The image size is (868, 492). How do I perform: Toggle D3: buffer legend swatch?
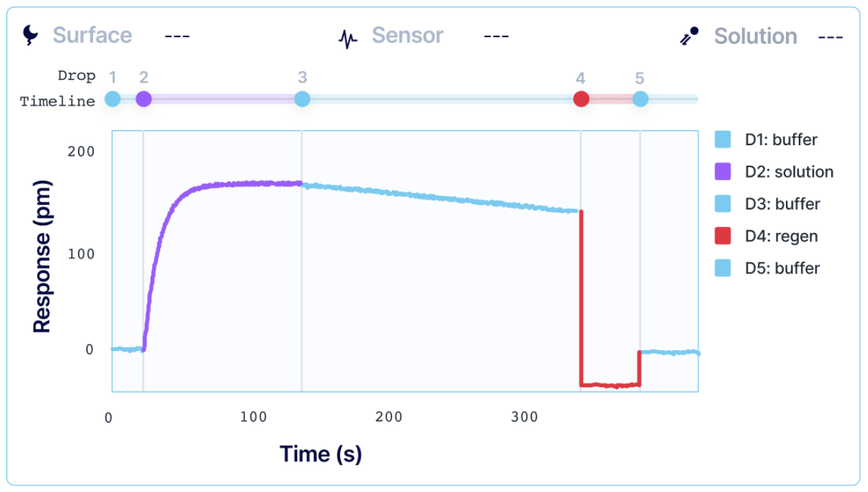click(722, 204)
